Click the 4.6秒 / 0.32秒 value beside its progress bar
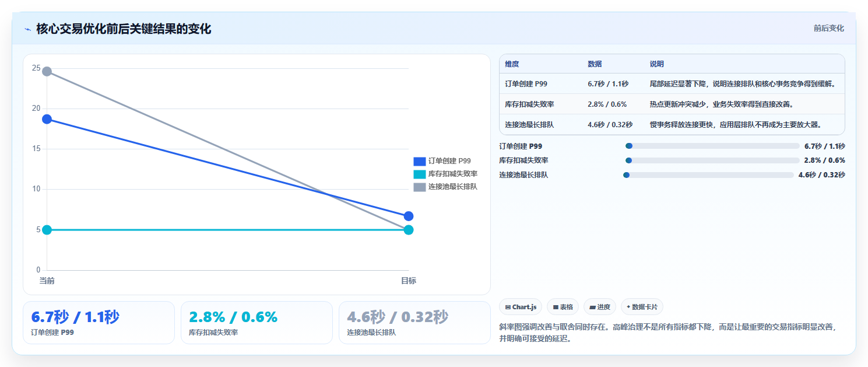This screenshot has width=868, height=367. [x=821, y=174]
